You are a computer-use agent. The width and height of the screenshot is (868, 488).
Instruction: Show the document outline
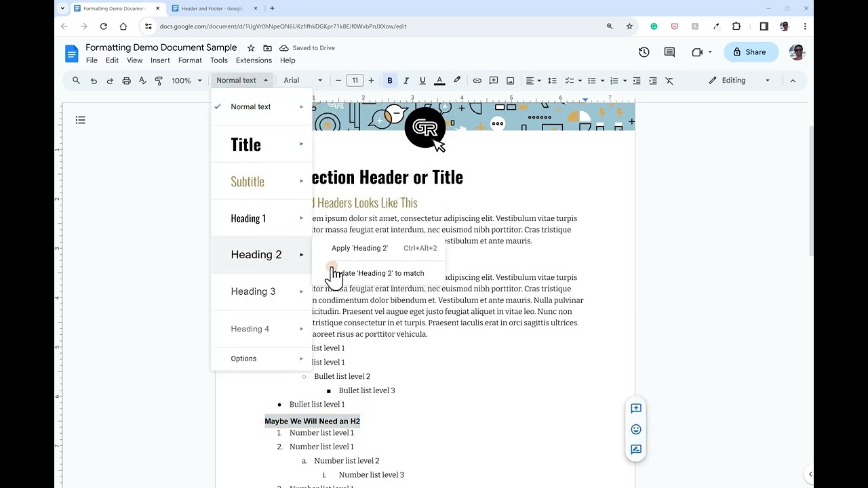click(80, 120)
